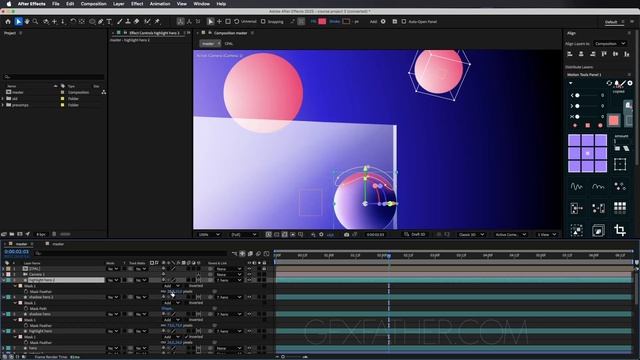640x360 pixels.
Task: Open the viewer magnification 100% dropdown
Action: pos(209,234)
